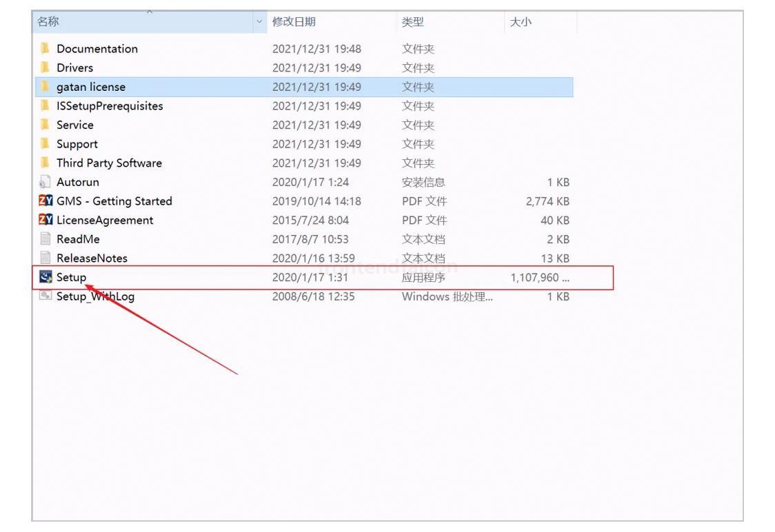This screenshot has height=532, width=775.
Task: Select the LicenseAgreement file name
Action: tap(105, 221)
